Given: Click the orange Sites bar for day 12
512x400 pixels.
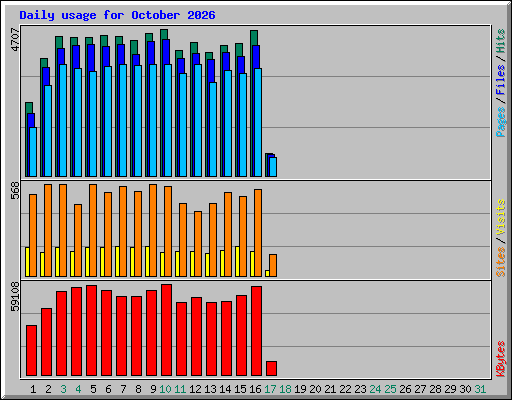Looking at the screenshot, I should point(198,244).
